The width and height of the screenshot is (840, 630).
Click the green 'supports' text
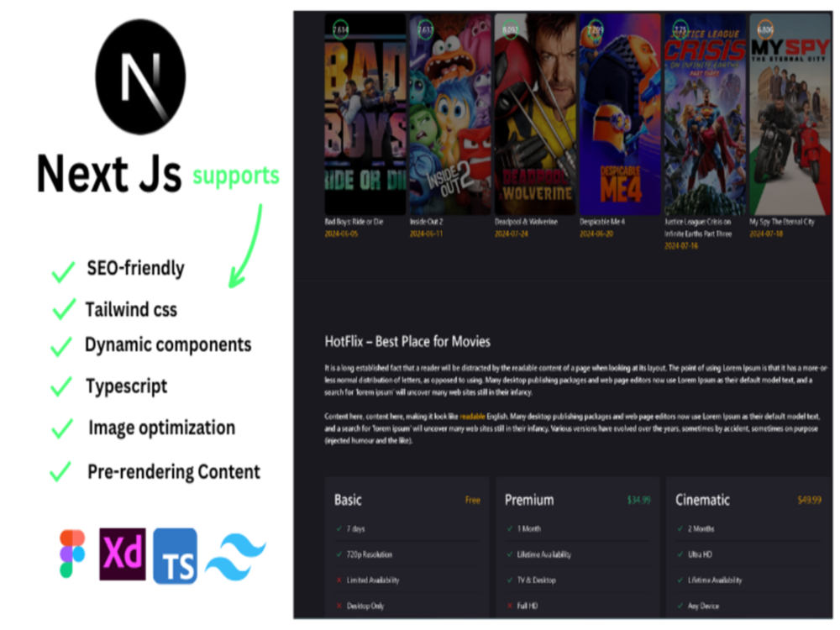[x=236, y=176]
